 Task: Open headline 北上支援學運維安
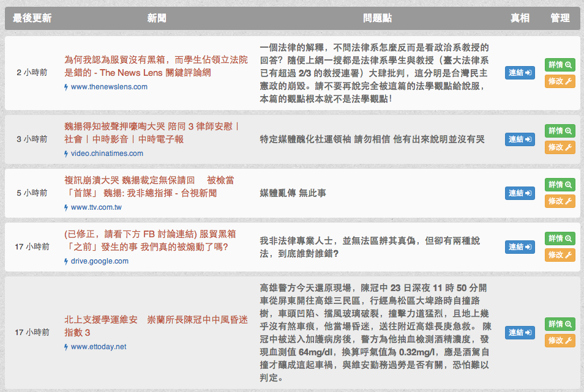tap(156, 326)
